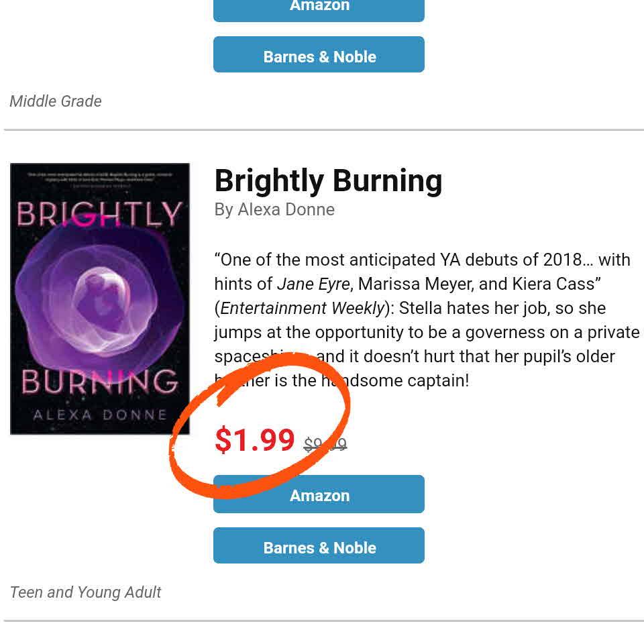This screenshot has height=644, width=644.
Task: Select the Middle Grade category label
Action: [x=56, y=101]
